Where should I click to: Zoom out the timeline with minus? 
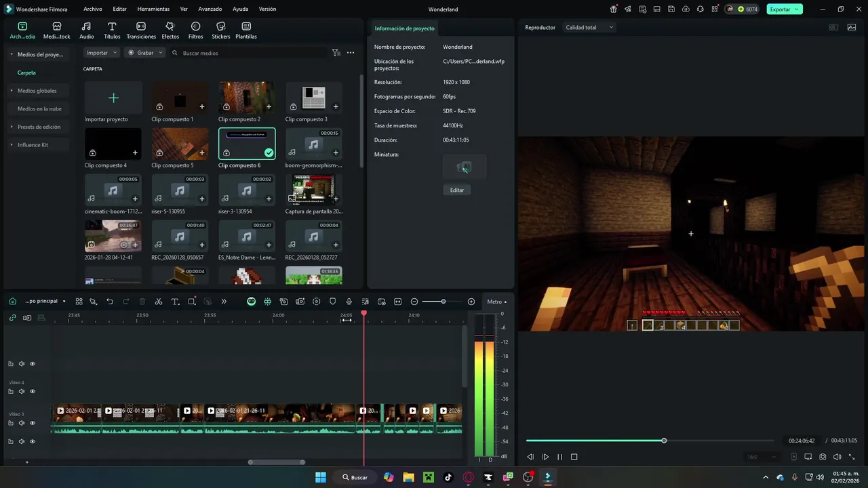414,302
